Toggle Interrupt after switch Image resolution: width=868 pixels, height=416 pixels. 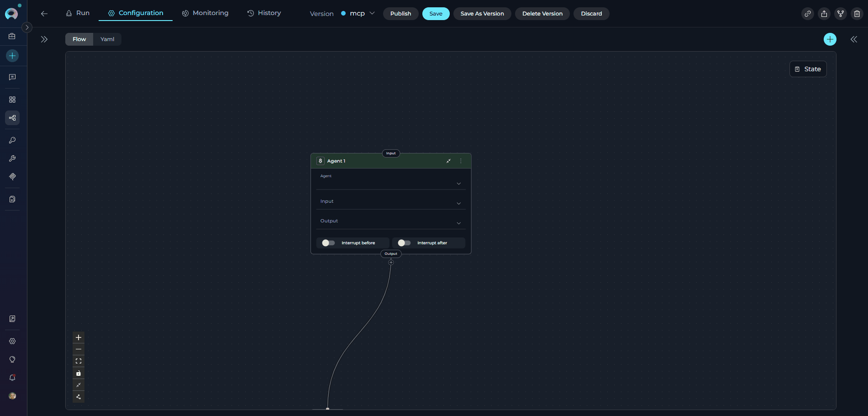pyautogui.click(x=404, y=243)
